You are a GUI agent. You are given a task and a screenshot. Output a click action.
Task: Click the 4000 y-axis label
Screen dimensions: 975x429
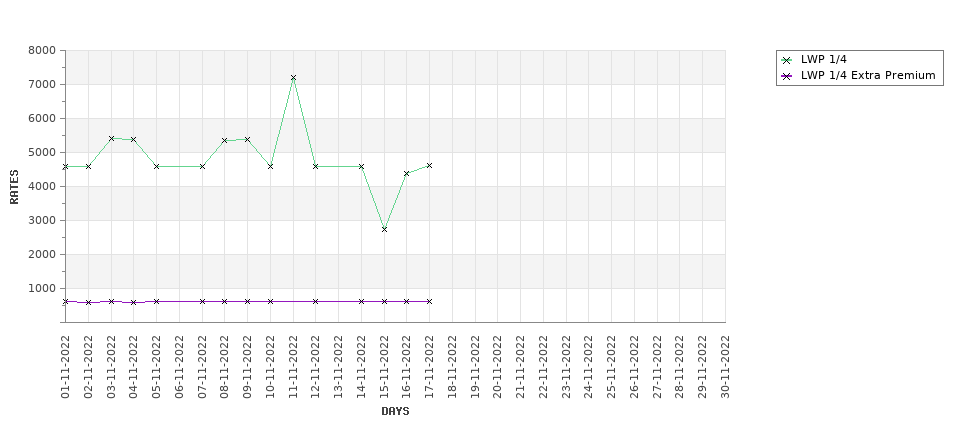click(42, 187)
